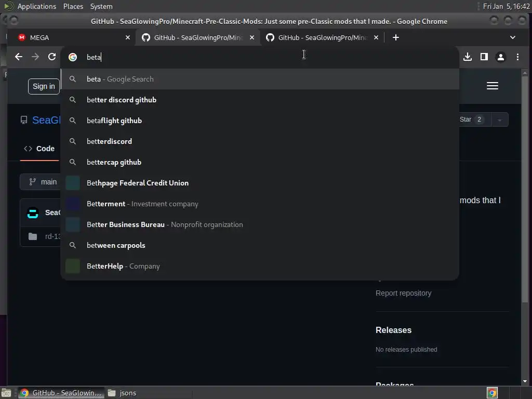Image resolution: width=532 pixels, height=399 pixels.
Task: Choose 'bettercap github' suggestion
Action: (x=260, y=162)
